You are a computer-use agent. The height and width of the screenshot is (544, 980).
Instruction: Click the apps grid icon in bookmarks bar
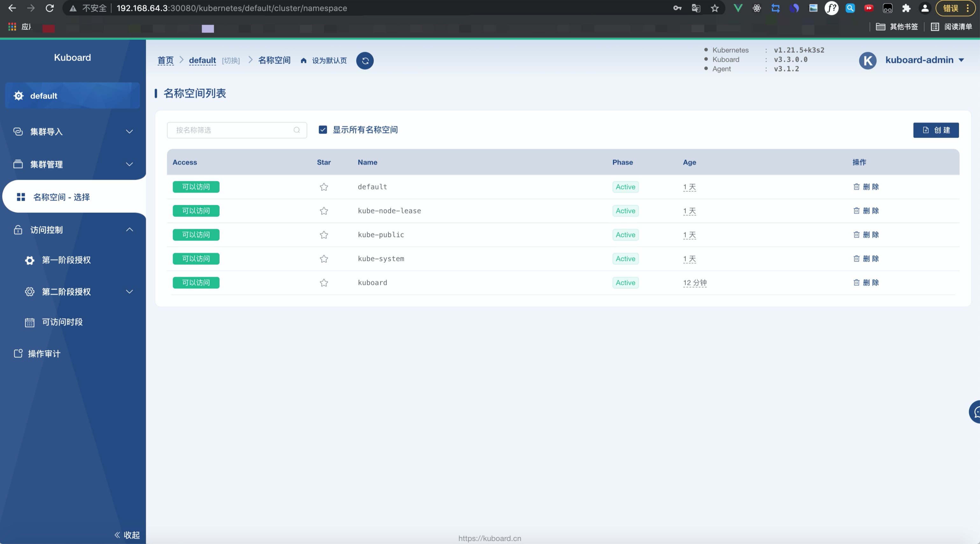coord(12,27)
